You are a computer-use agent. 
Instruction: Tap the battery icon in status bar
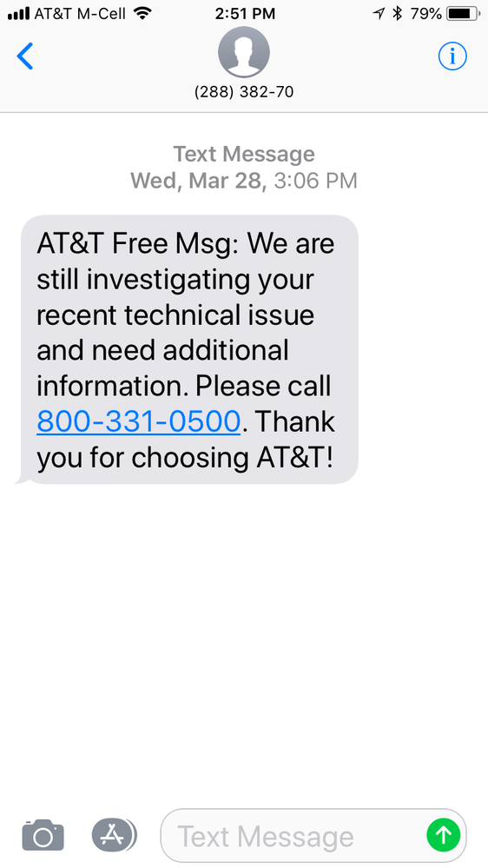(x=464, y=13)
